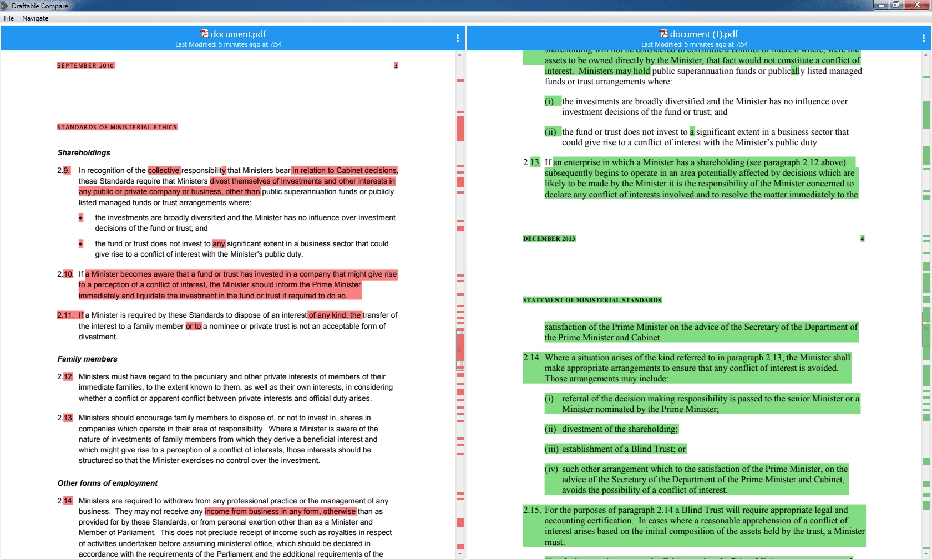Click right pane scrollbar up arrow

(x=926, y=54)
